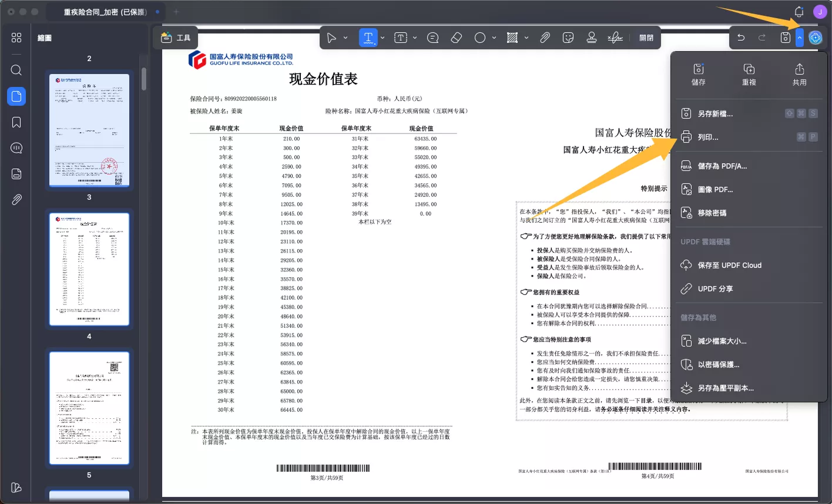Open a new tab with plus button
Image resolution: width=832 pixels, height=504 pixels.
click(x=176, y=12)
